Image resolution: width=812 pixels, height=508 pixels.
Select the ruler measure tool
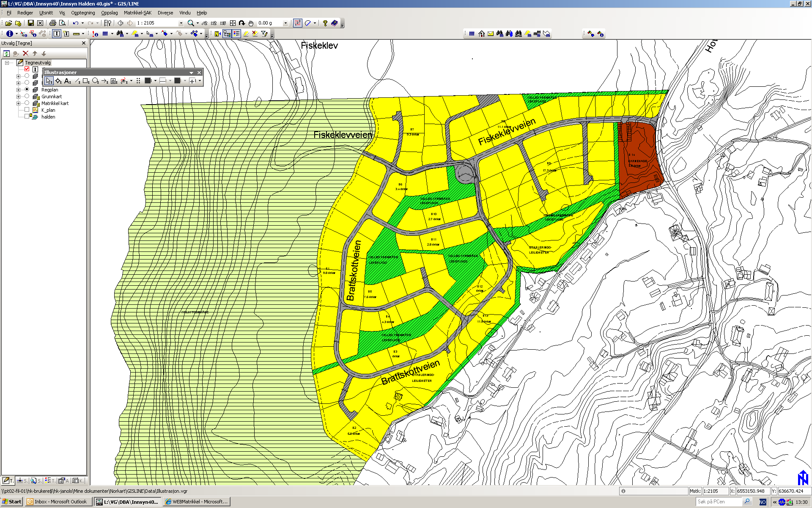[x=77, y=33]
